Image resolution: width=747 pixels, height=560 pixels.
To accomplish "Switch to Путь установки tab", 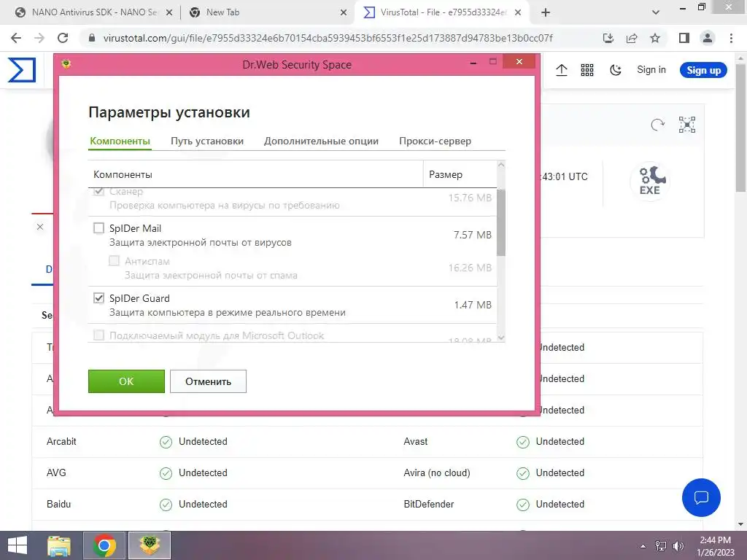I will pos(206,141).
